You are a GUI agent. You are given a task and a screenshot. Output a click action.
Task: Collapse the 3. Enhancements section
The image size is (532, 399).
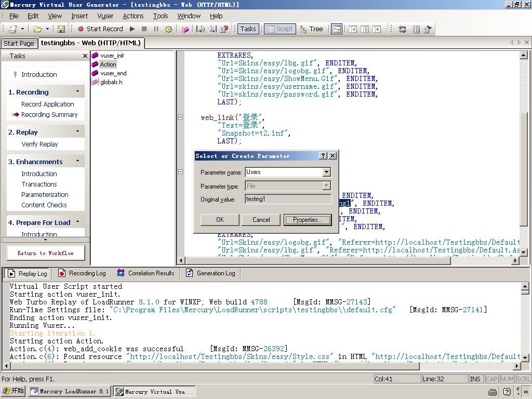[78, 161]
